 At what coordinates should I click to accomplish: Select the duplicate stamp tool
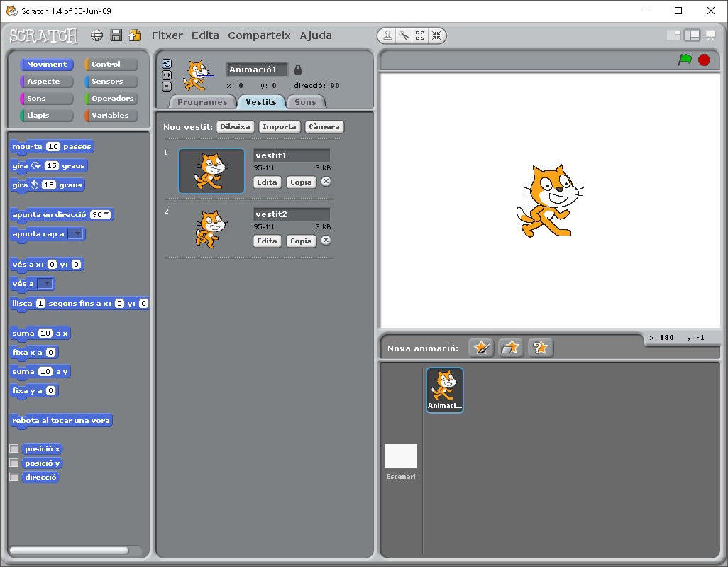click(x=387, y=35)
